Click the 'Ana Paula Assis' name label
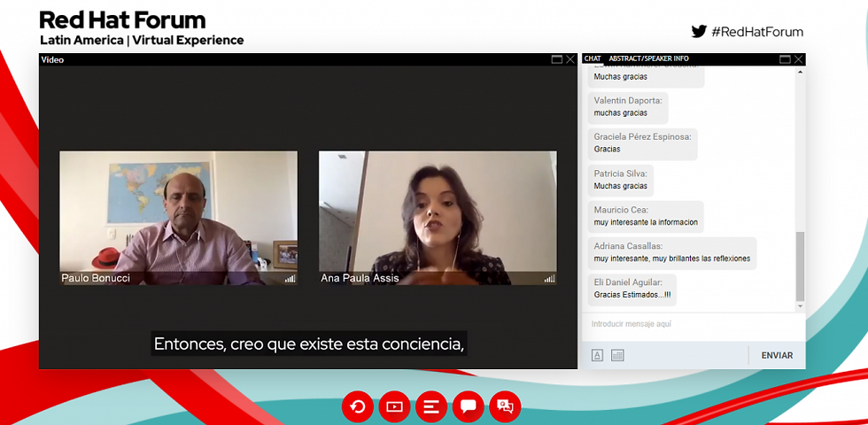Screen dimensions: 868x425 click(x=360, y=278)
